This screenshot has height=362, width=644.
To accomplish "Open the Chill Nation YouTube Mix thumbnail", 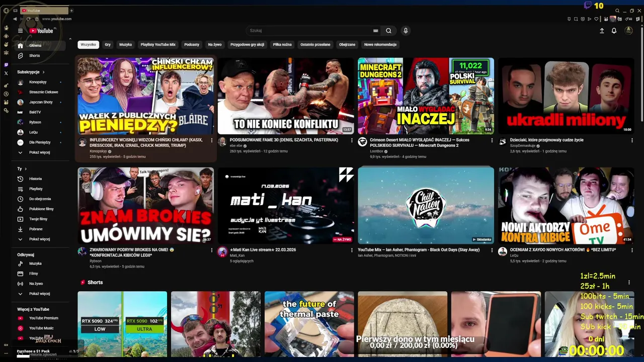I will (x=426, y=206).
